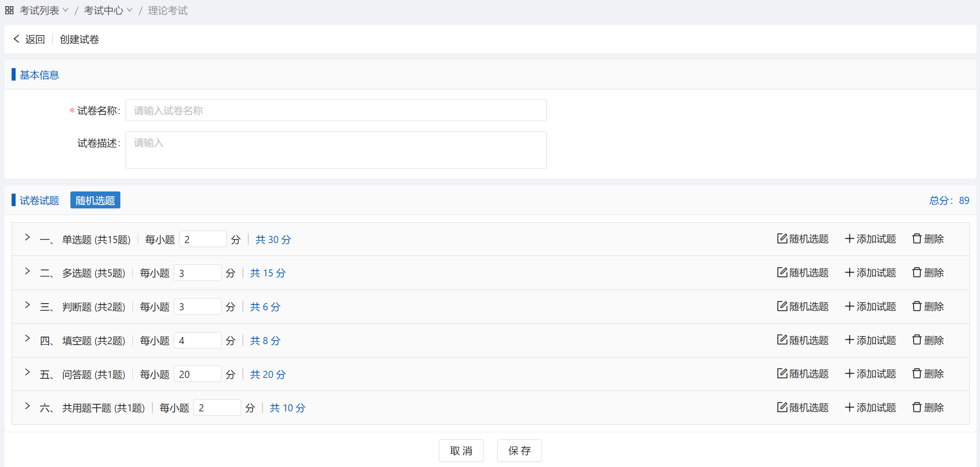Click 随机选题 edit icon in 单选题 row
The height and width of the screenshot is (467, 980).
coord(782,239)
